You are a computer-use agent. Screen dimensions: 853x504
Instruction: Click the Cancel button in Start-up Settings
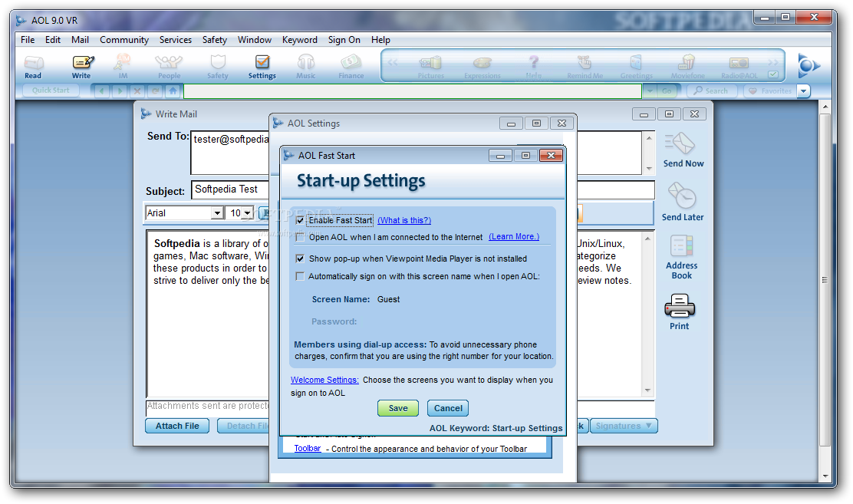tap(448, 408)
